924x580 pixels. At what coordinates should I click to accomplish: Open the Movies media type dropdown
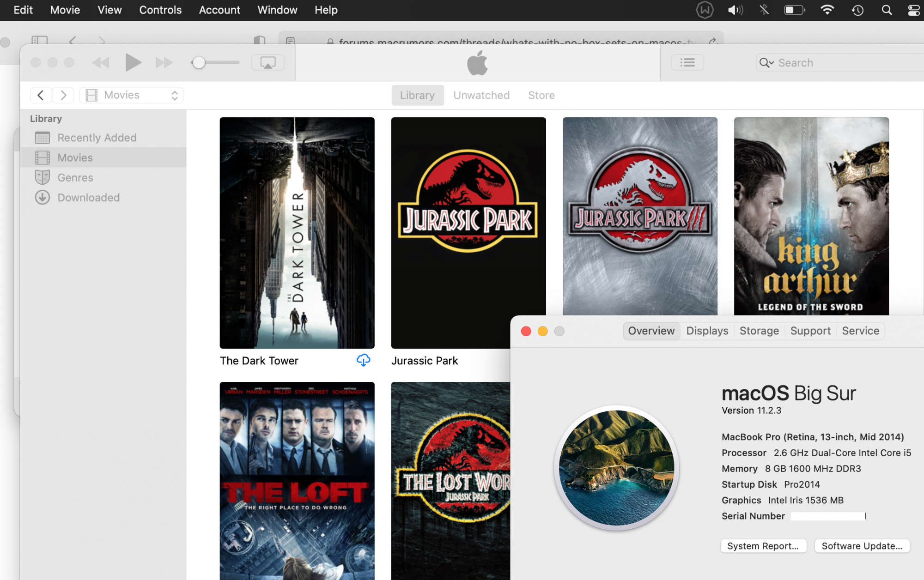click(132, 95)
